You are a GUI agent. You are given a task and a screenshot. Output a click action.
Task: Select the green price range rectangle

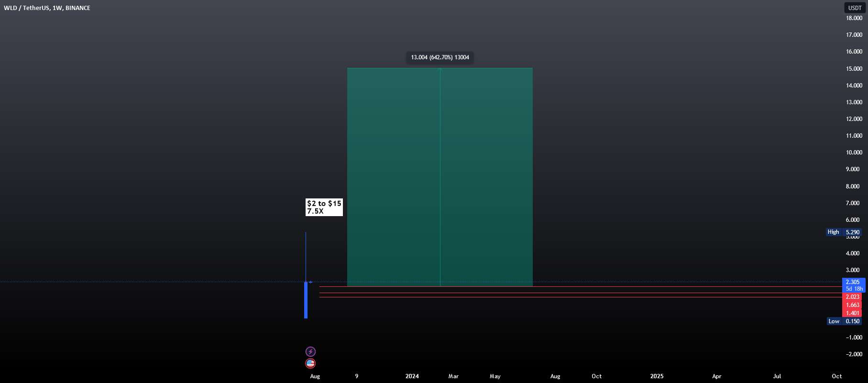[x=439, y=177]
